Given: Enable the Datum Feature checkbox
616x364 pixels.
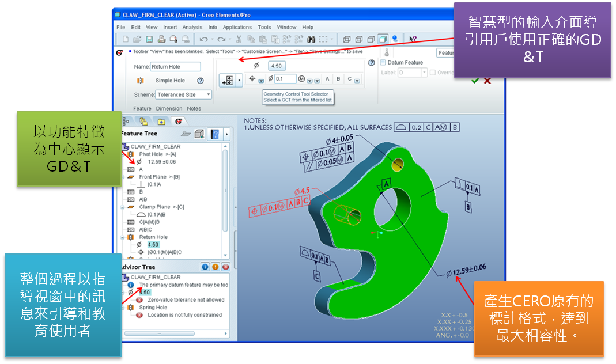Looking at the screenshot, I should 383,63.
